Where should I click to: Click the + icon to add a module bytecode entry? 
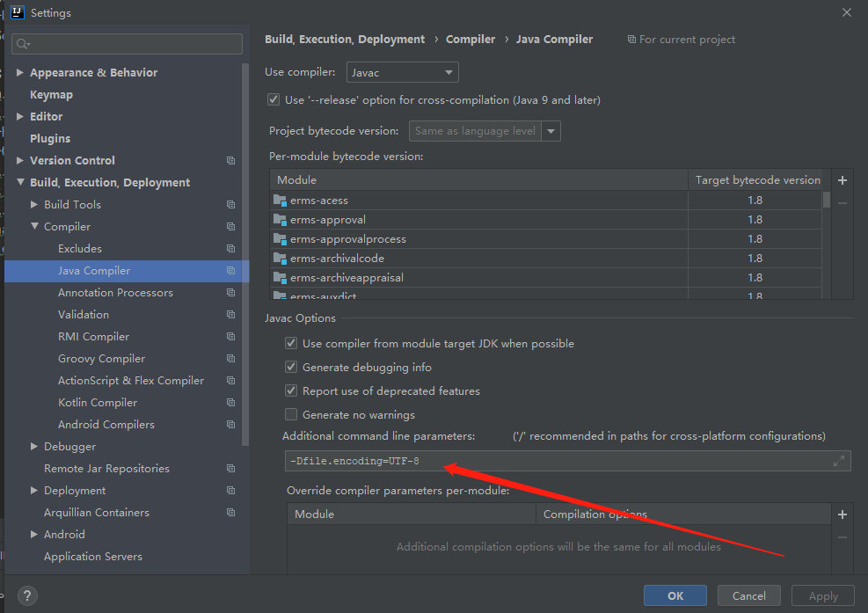click(x=842, y=179)
